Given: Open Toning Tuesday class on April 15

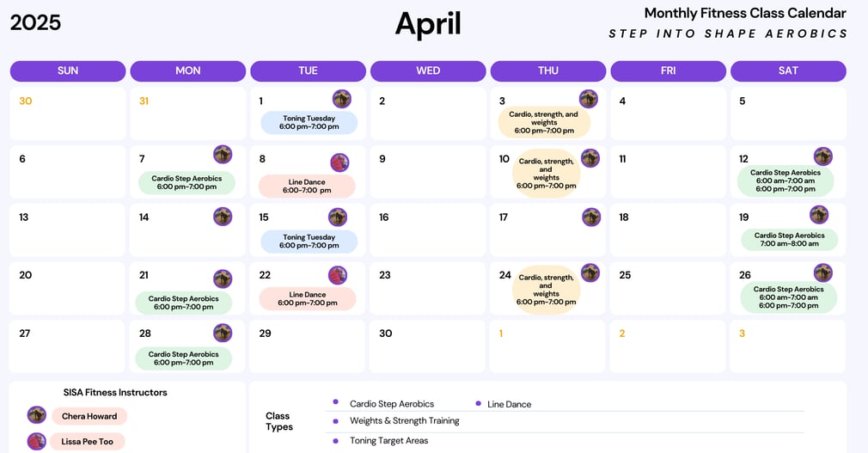Looking at the screenshot, I should pyautogui.click(x=309, y=242).
